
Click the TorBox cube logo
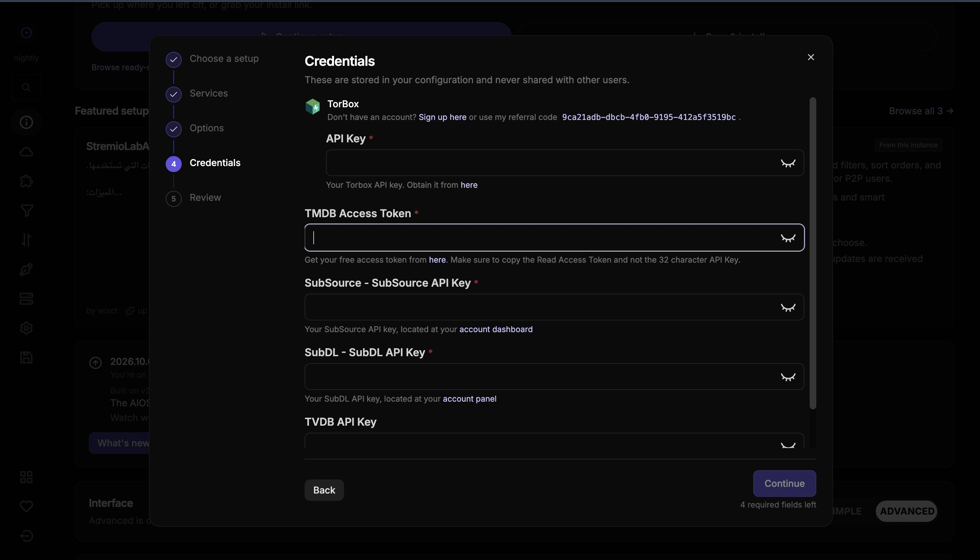313,107
